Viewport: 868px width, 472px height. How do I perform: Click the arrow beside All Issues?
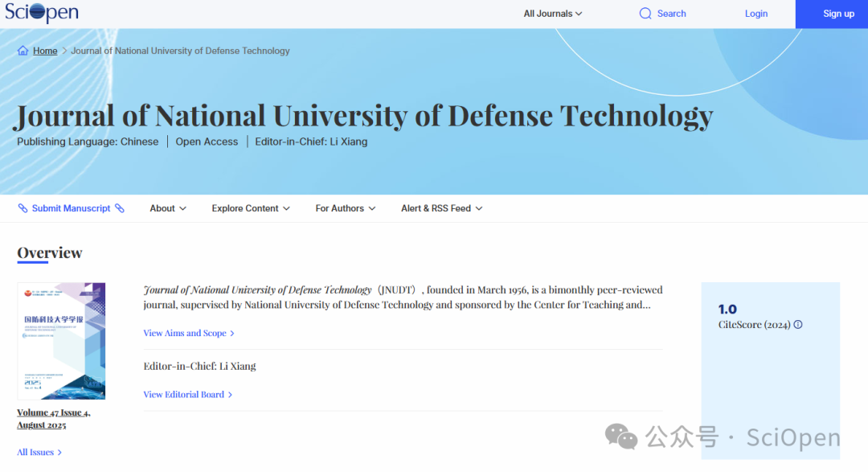(59, 453)
